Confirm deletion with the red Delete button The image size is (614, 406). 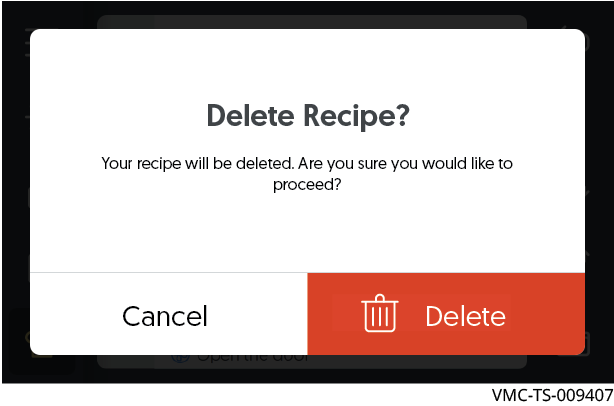point(446,314)
